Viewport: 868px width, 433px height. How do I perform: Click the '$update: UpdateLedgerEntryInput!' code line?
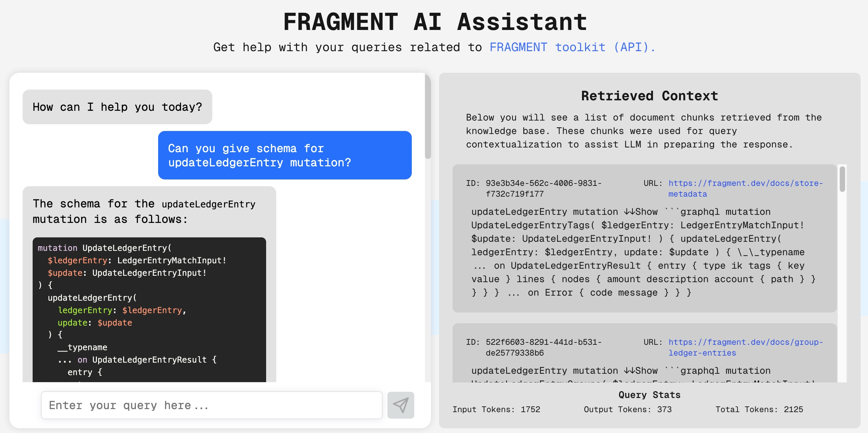tap(127, 273)
